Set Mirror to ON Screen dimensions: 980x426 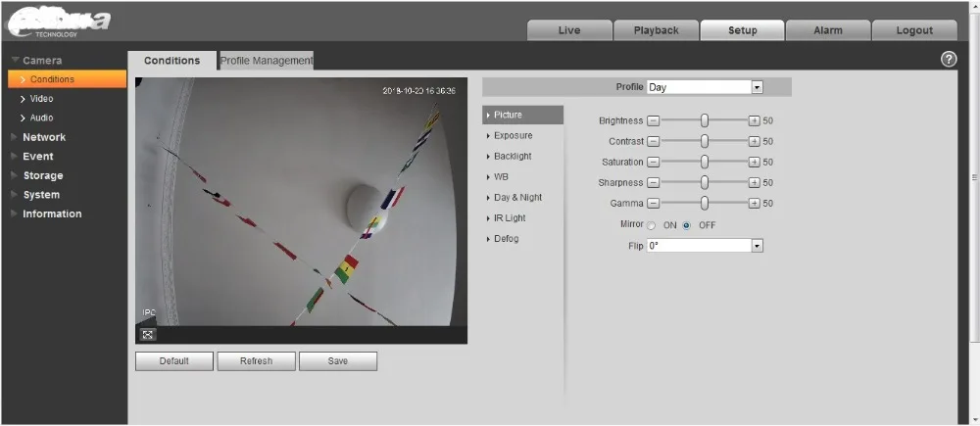click(x=652, y=225)
